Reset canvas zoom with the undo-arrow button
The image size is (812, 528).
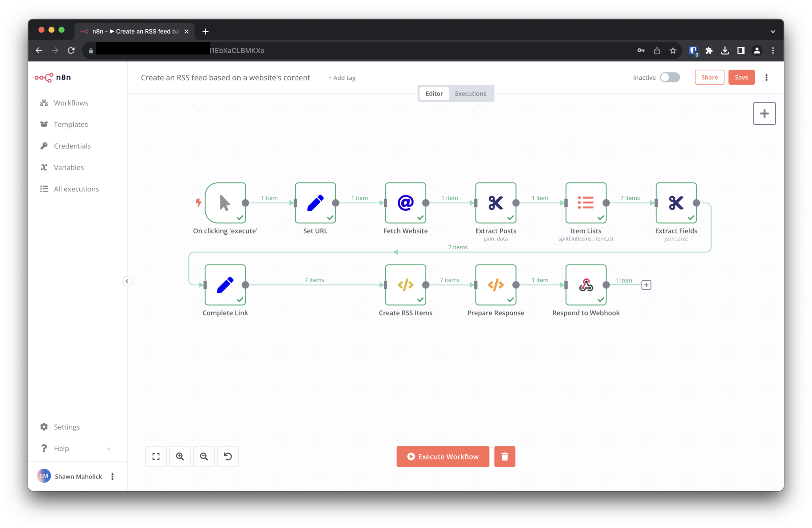pos(228,456)
